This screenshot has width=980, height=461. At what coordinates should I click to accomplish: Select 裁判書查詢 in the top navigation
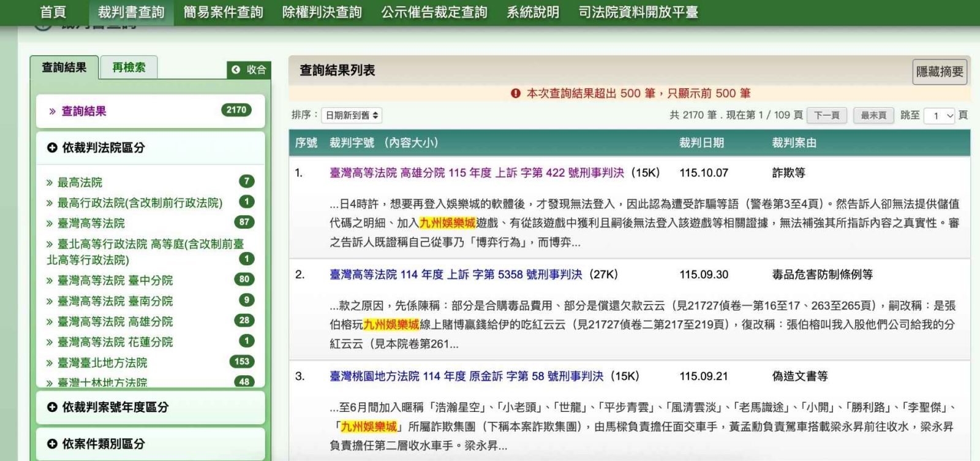[x=131, y=12]
